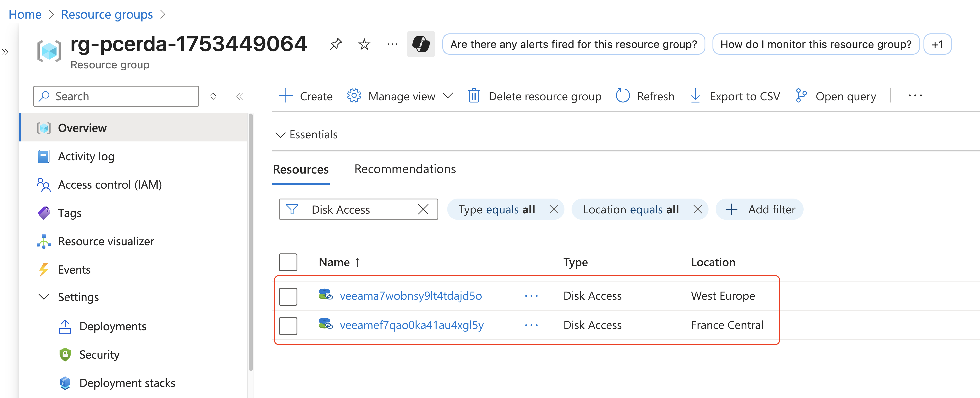The width and height of the screenshot is (980, 398).
Task: Remove the Location equals all filter
Action: (x=698, y=209)
